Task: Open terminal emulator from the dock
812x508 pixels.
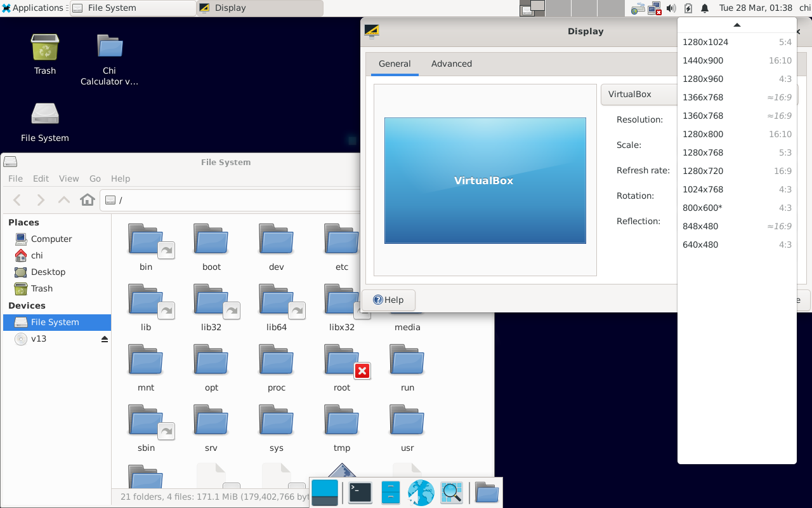Action: tap(360, 493)
